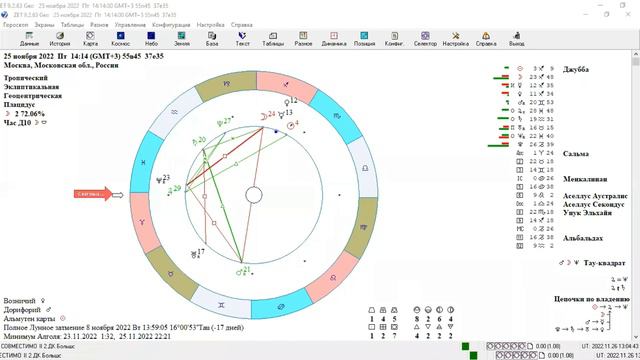The image size is (640, 360).
Task: Click the Разное toolbar icon
Action: pos(303,39)
